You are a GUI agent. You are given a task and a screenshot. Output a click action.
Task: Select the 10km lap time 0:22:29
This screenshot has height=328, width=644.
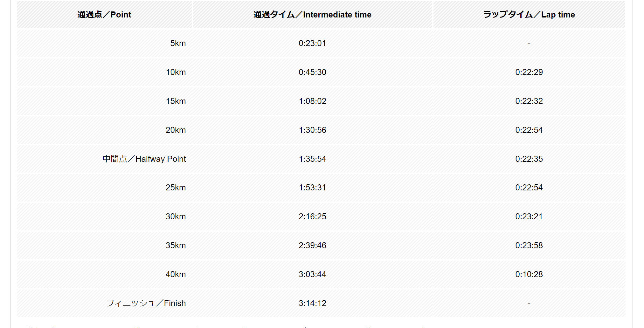click(529, 72)
